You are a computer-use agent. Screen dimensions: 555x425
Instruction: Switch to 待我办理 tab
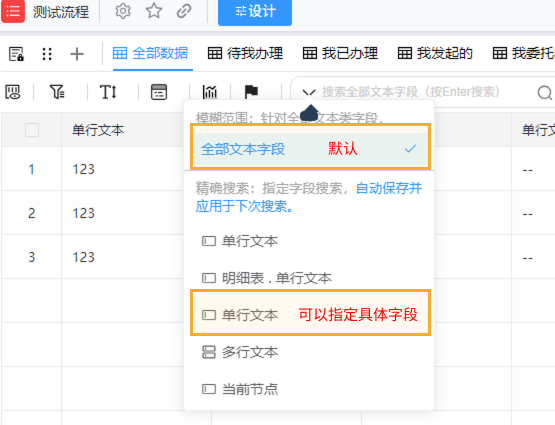coord(245,53)
